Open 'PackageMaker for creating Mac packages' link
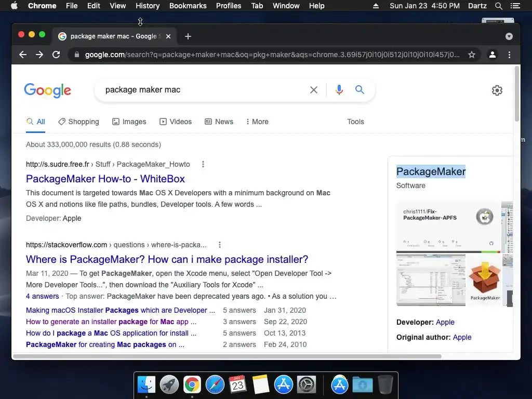 [105, 344]
